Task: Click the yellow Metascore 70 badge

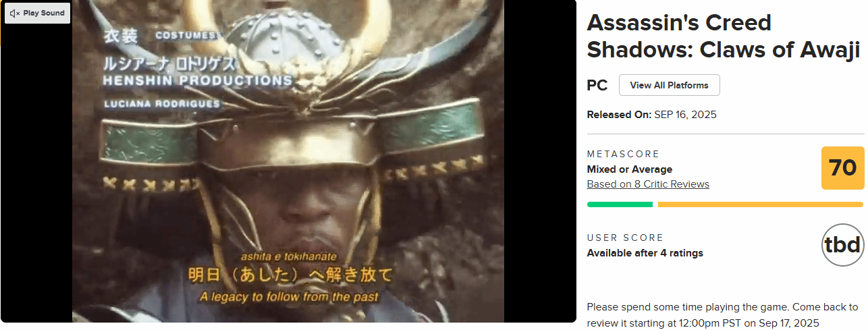Action: [842, 168]
